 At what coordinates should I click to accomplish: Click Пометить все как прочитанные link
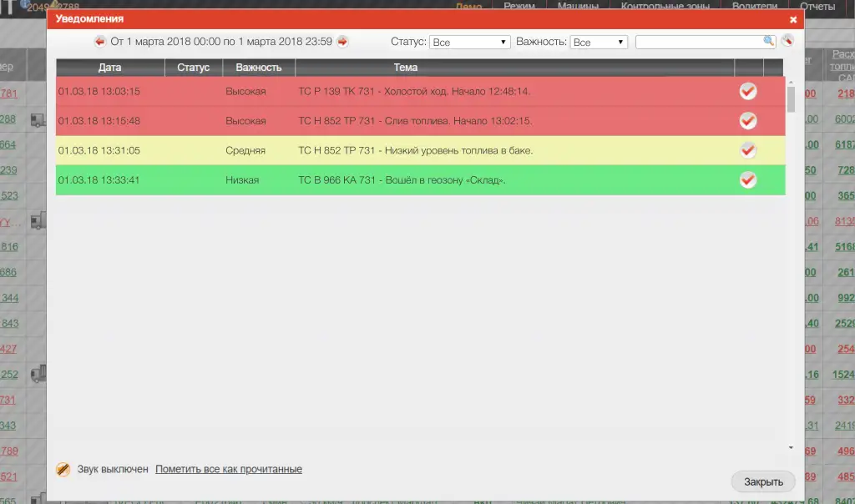(x=229, y=470)
